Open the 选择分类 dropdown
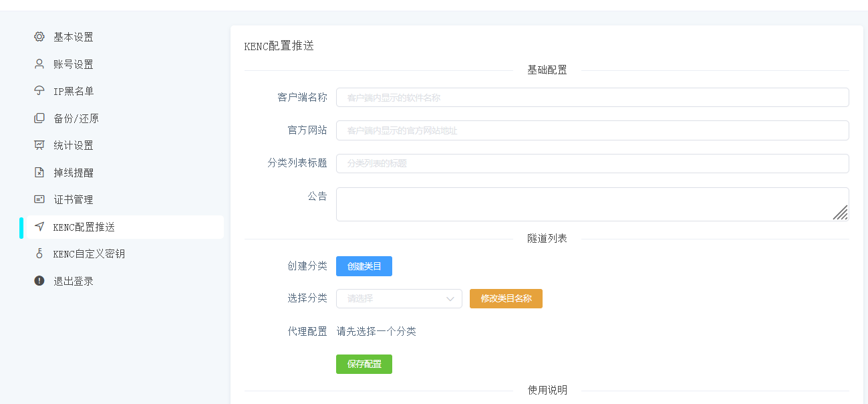868x404 pixels. coord(399,298)
